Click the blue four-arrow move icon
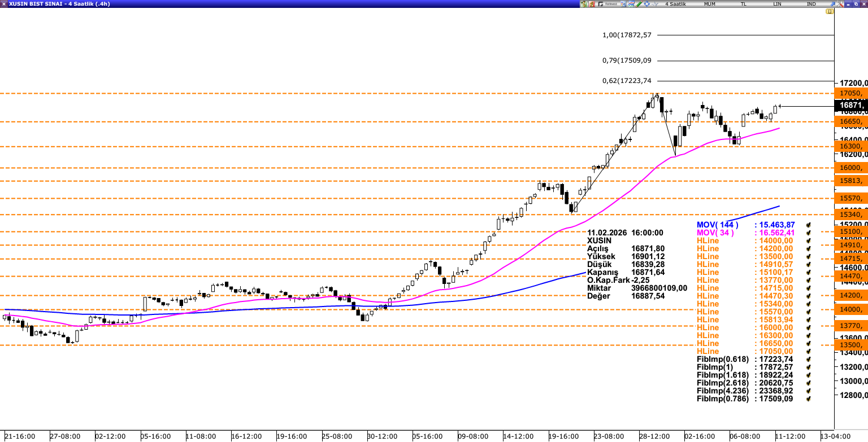Image resolution: width=868 pixels, height=442 pixels. 646,4
